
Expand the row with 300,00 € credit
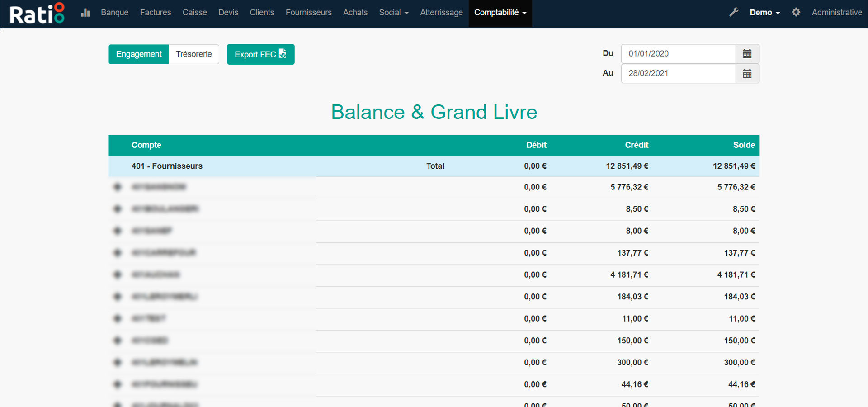tap(118, 362)
